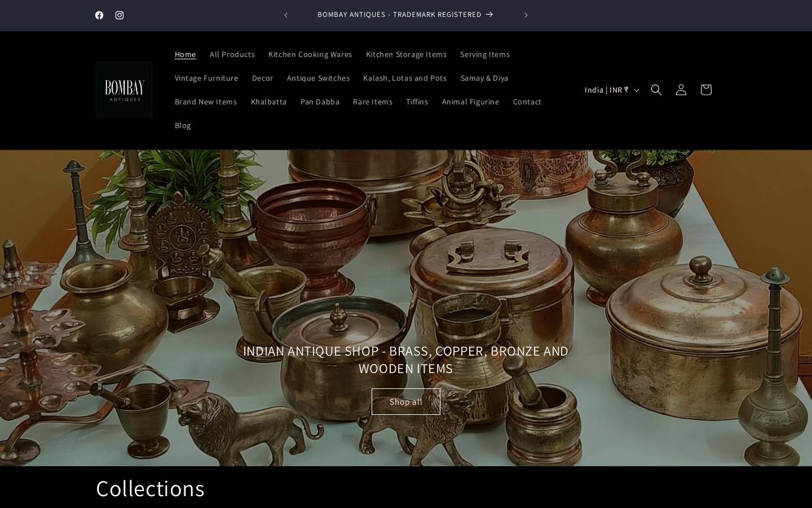Open the Facebook social icon
The height and width of the screenshot is (508, 812).
[99, 15]
